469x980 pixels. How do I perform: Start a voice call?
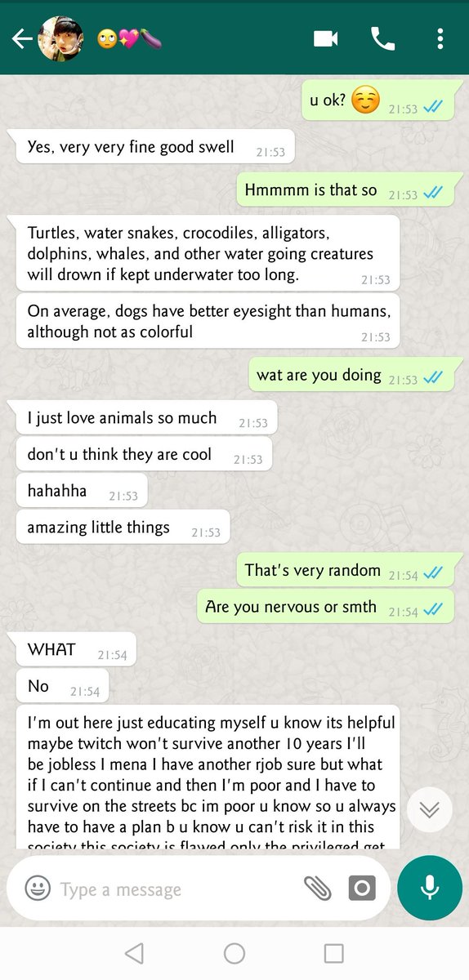click(382, 38)
